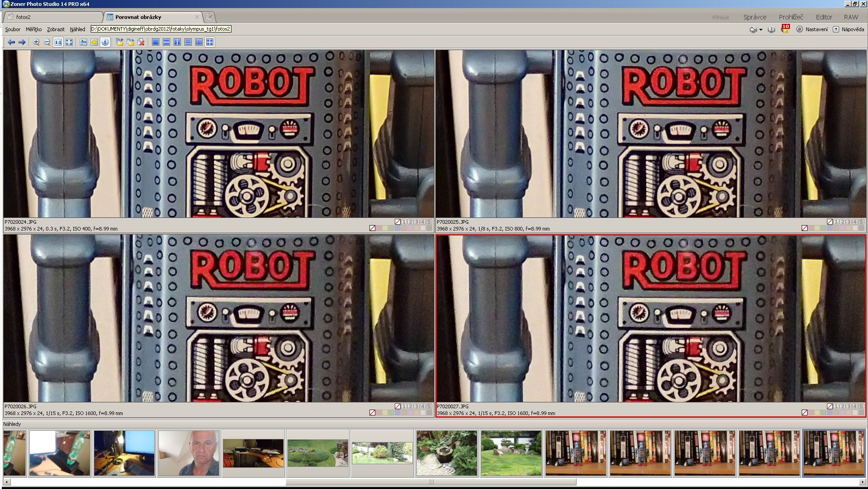This screenshot has width=868, height=489.
Task: Toggle the overexposure highlight sun icon
Action: (x=94, y=42)
